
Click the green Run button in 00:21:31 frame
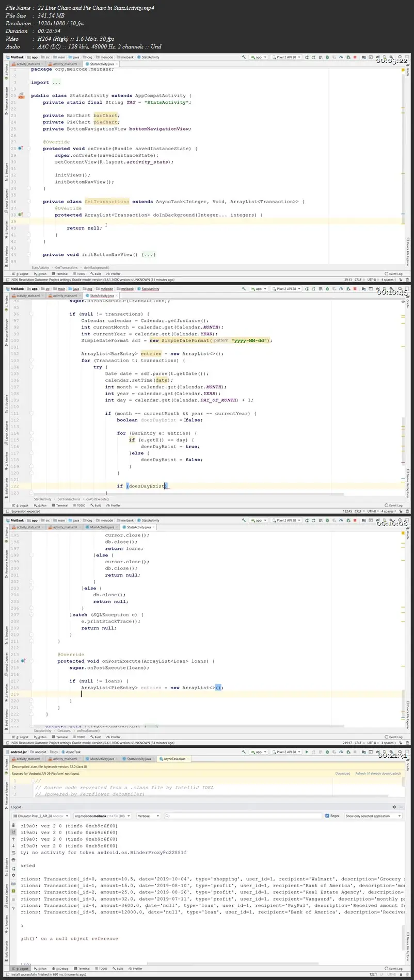click(307, 752)
